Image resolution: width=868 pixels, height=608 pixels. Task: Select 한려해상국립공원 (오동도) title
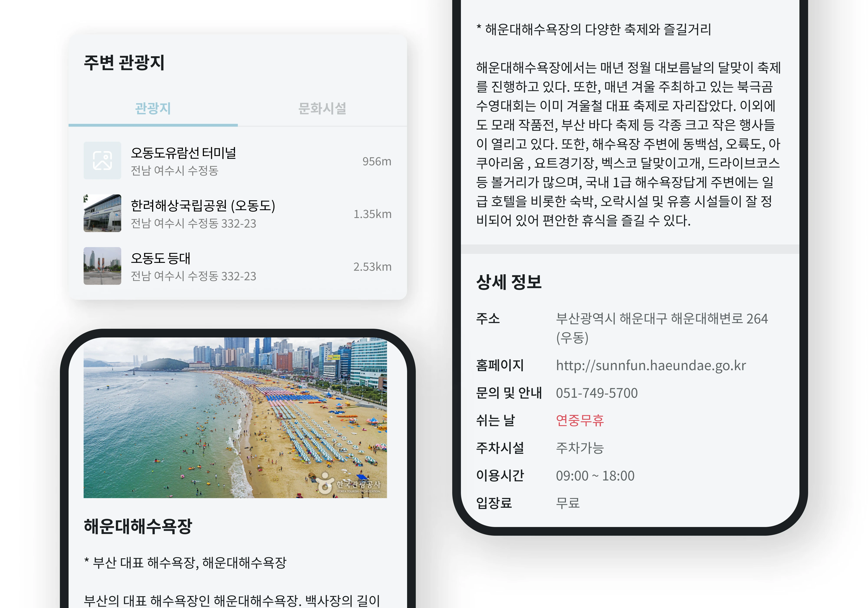tap(203, 206)
